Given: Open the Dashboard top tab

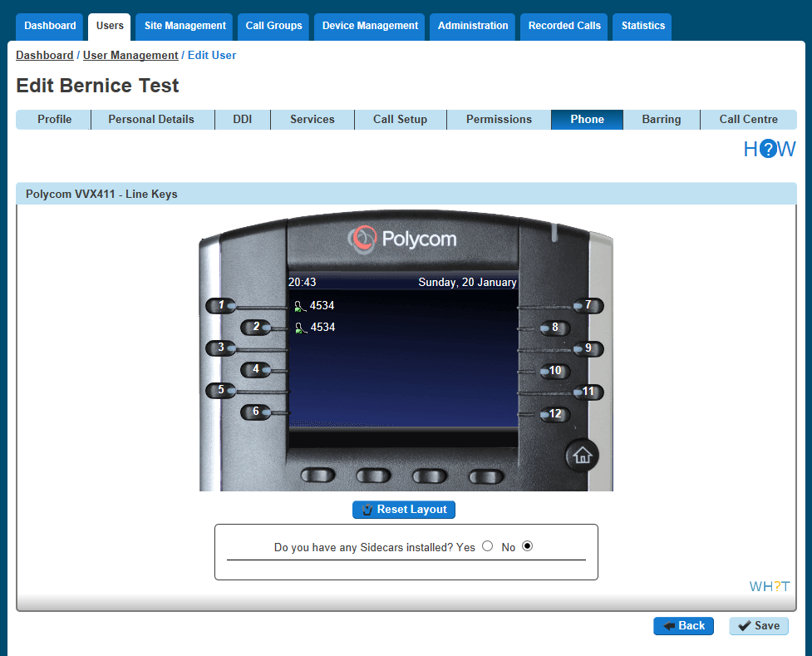Looking at the screenshot, I should pos(50,27).
